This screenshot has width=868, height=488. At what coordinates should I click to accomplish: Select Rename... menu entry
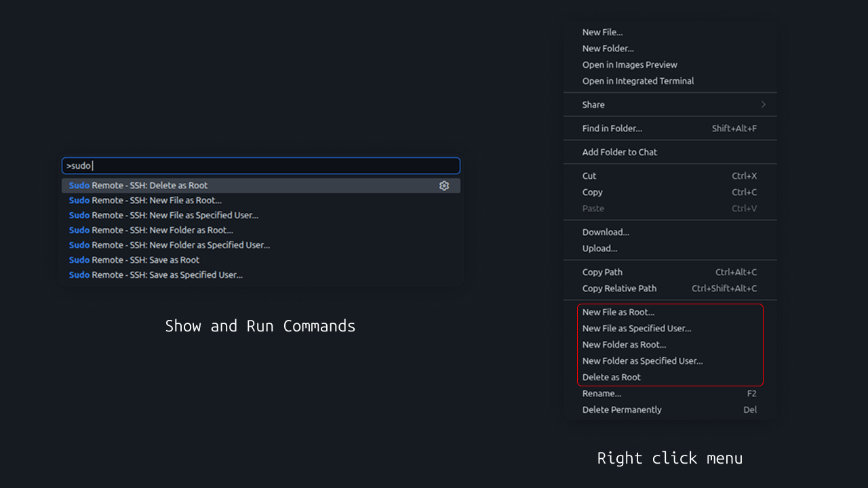pyautogui.click(x=670, y=394)
